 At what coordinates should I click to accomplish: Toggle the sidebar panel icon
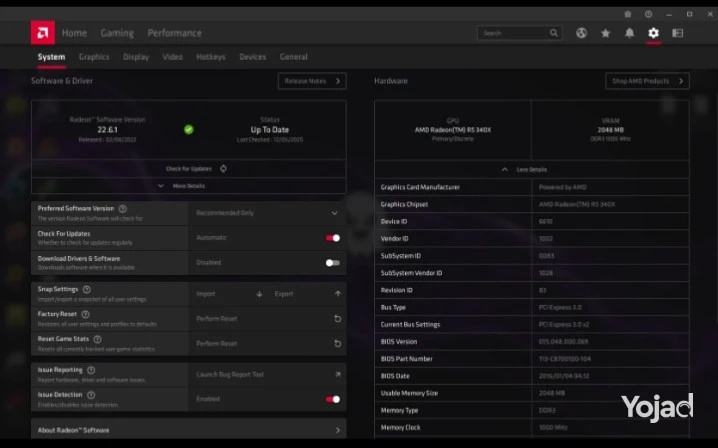(x=678, y=33)
